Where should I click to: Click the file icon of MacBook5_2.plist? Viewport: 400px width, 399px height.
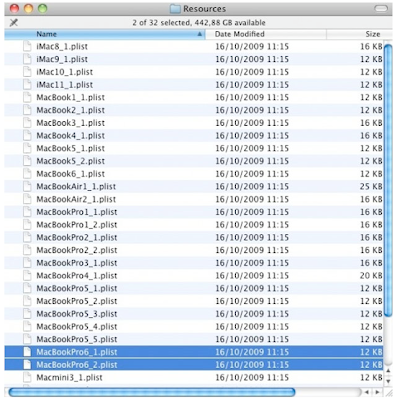point(27,161)
